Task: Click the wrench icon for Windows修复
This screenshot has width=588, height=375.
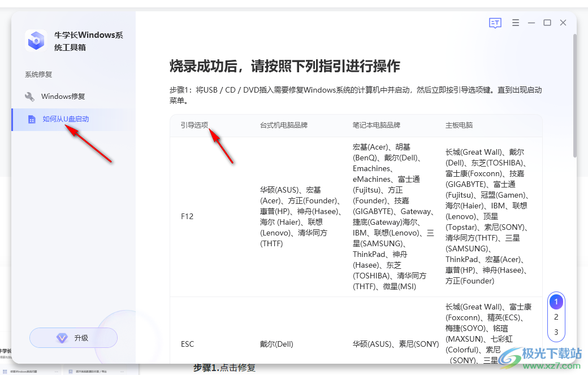Action: [29, 97]
